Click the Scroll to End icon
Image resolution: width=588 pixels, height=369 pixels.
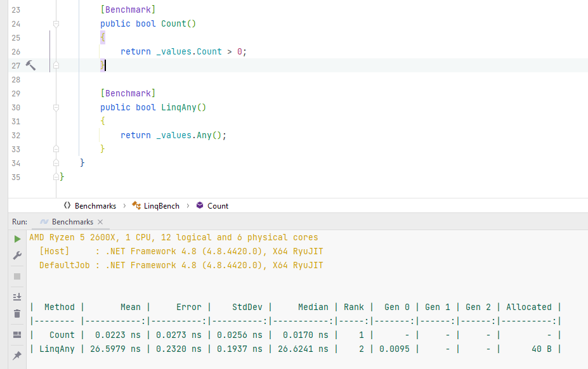[17, 297]
